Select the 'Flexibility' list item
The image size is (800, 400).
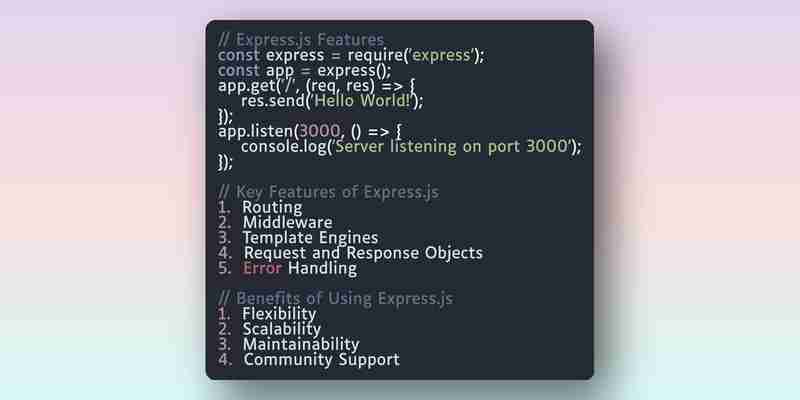click(279, 314)
